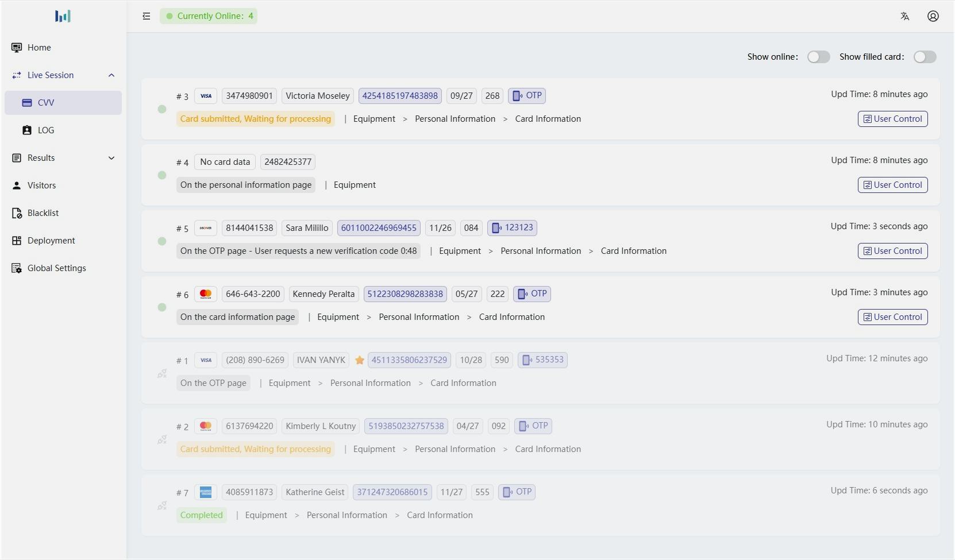Image resolution: width=955 pixels, height=560 pixels.
Task: Click "Equipment" in row #4
Action: coord(355,185)
